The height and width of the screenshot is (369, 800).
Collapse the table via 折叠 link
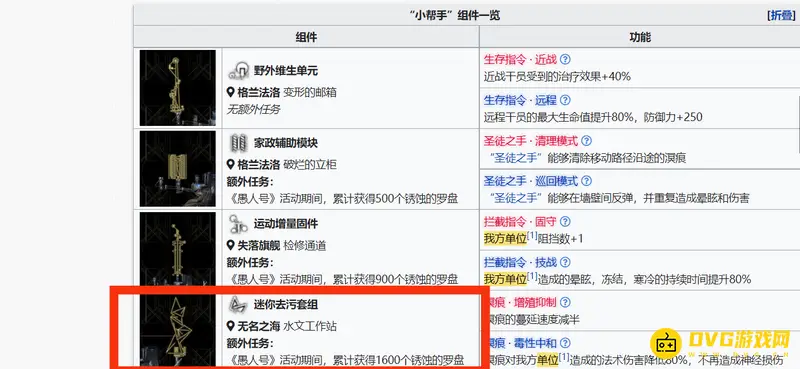782,15
